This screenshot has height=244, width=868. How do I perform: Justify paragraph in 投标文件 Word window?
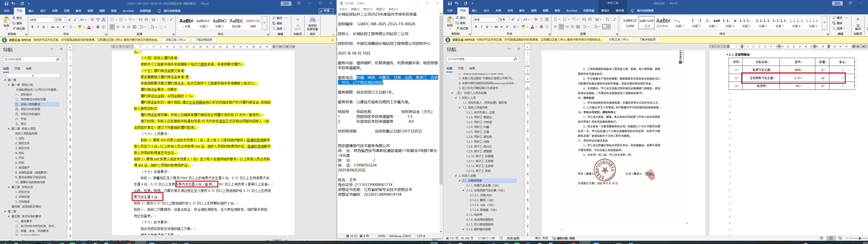(572, 27)
